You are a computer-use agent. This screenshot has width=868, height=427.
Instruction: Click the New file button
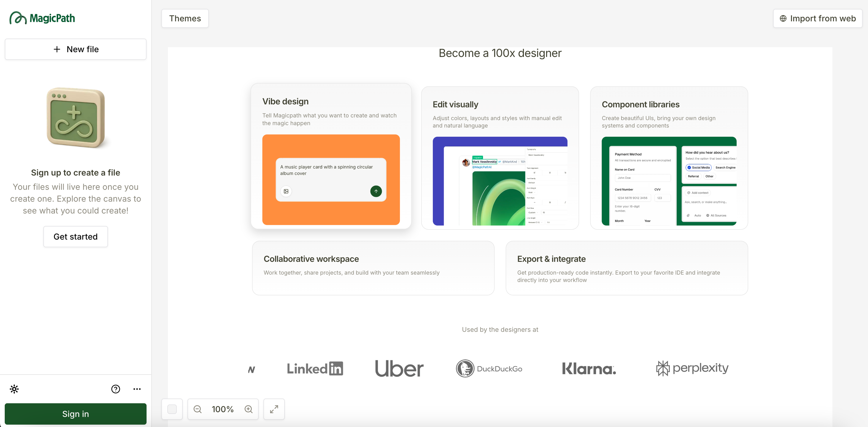[x=75, y=49]
